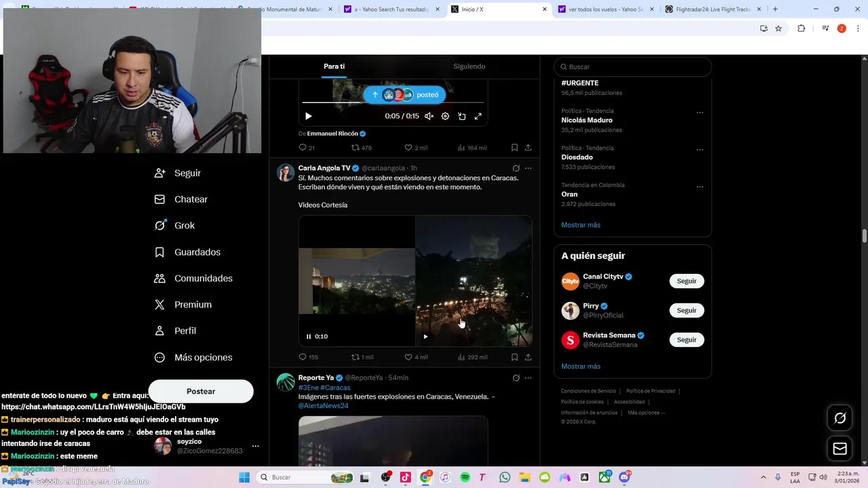868x488 pixels.
Task: Bookmark this page with star icon
Action: (x=778, y=28)
